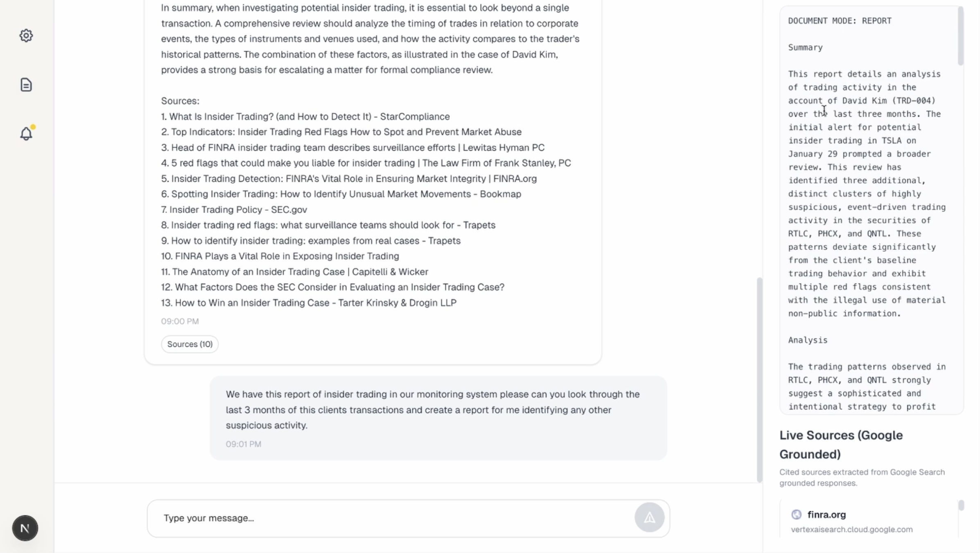Open the N account avatar
Viewport: 980px width, 553px height.
pos(25,528)
